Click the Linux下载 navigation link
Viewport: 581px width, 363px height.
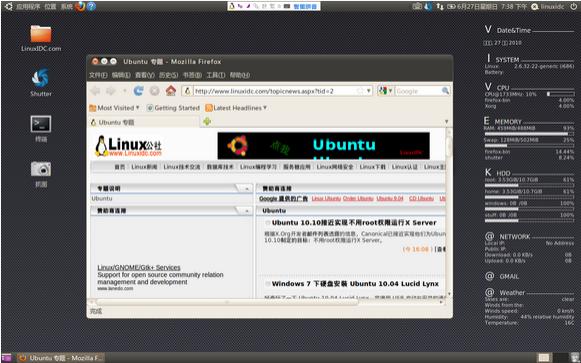(372, 167)
